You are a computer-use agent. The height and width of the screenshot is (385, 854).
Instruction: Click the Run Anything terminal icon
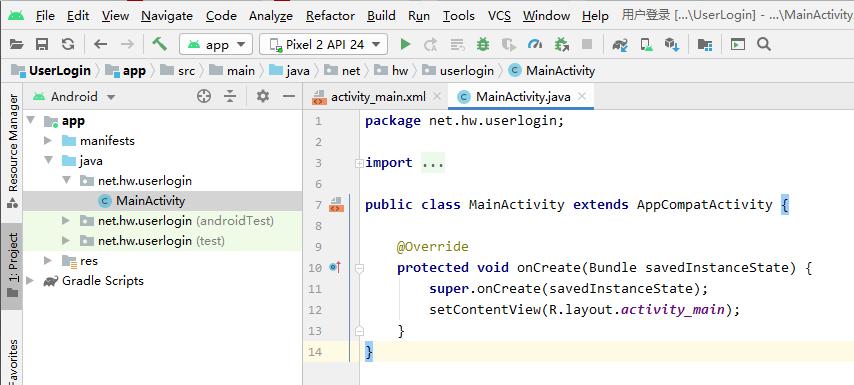738,45
